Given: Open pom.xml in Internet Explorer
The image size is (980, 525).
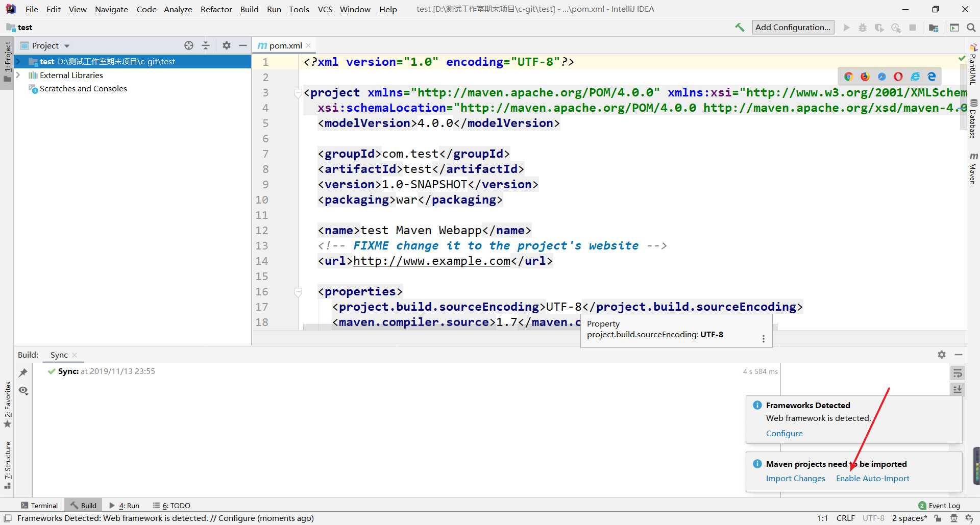Looking at the screenshot, I should [915, 77].
